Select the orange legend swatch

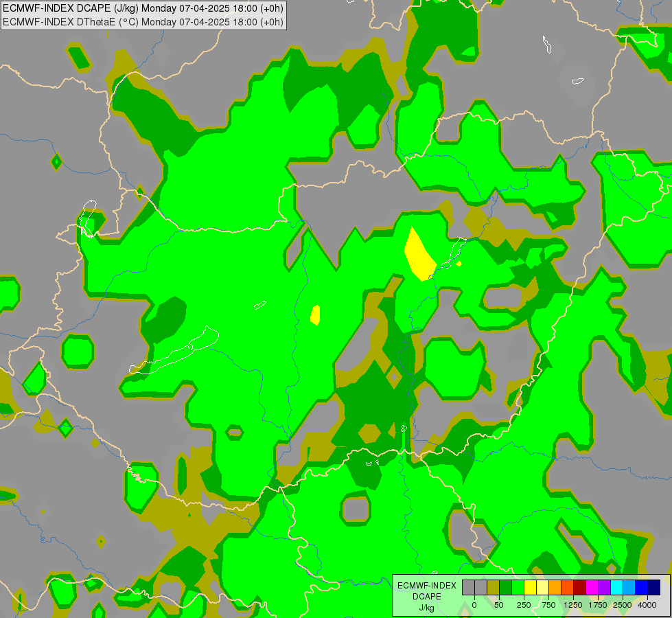pyautogui.click(x=555, y=587)
